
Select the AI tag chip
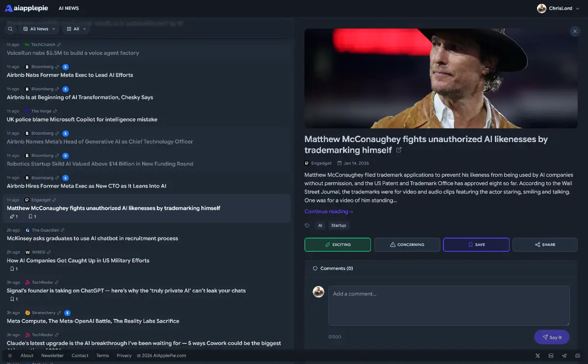[x=320, y=225]
